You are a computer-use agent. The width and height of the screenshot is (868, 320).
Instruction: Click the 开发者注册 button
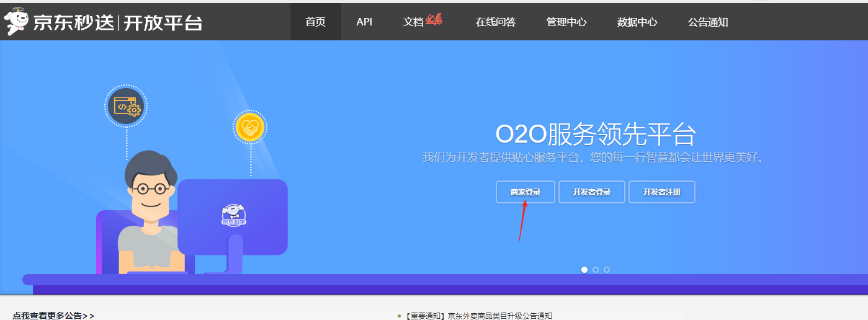(x=662, y=192)
